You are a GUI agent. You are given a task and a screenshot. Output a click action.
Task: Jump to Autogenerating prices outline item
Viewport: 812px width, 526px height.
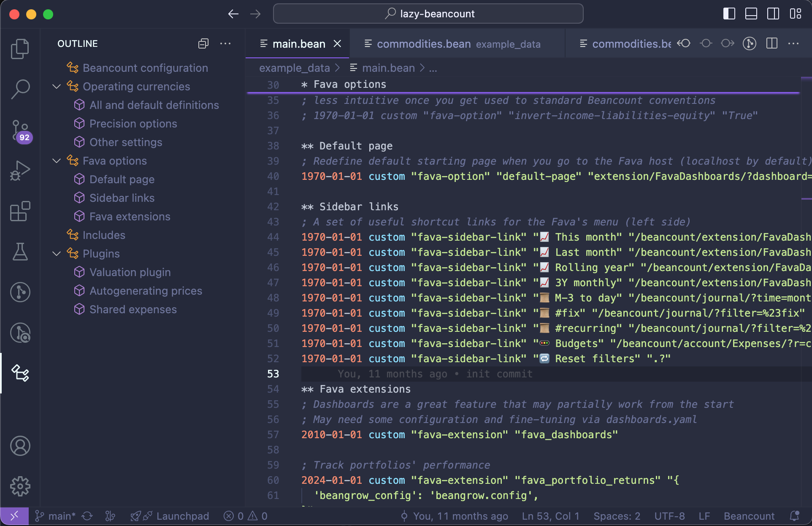point(146,291)
